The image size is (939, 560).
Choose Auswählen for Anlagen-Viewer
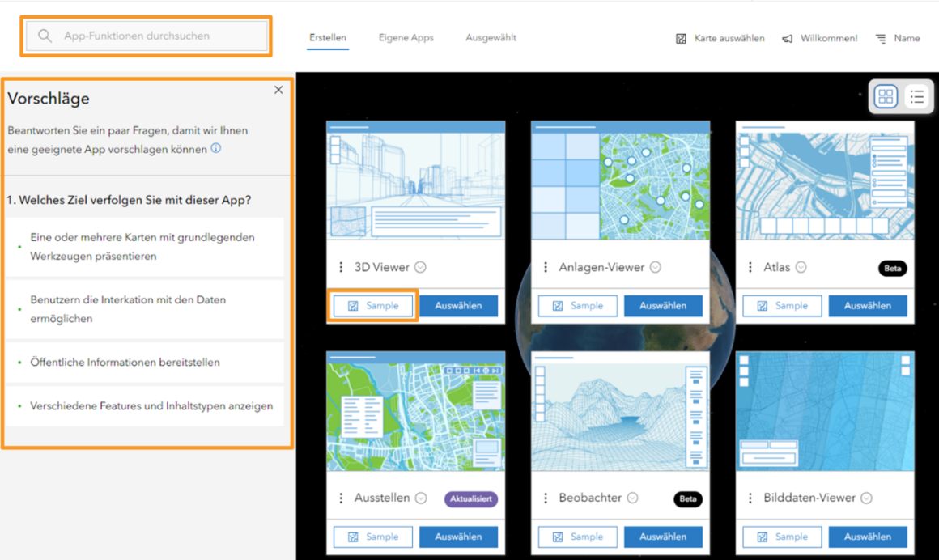tap(663, 305)
